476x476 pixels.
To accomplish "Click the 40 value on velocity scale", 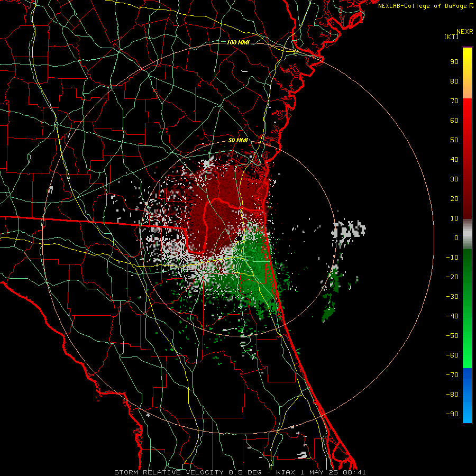I will pos(454,160).
